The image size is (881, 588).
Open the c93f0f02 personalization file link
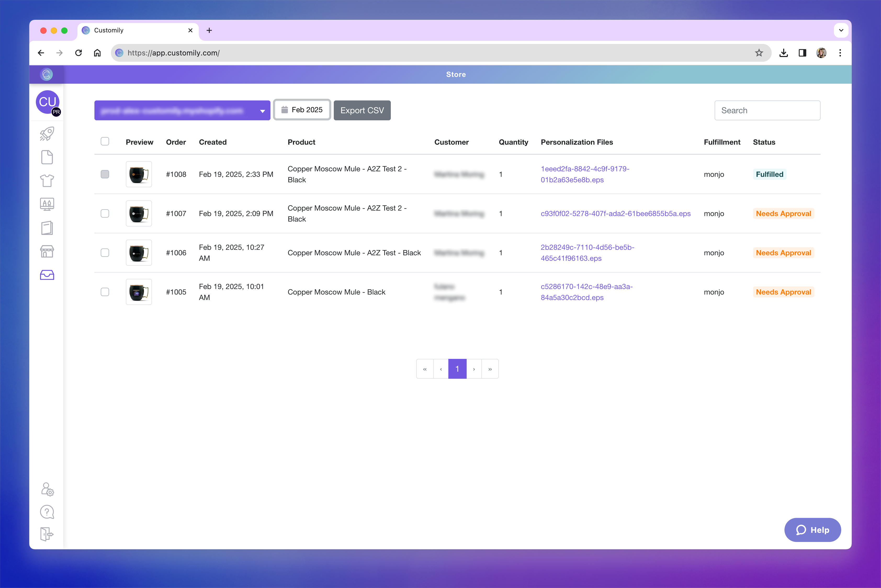point(615,213)
